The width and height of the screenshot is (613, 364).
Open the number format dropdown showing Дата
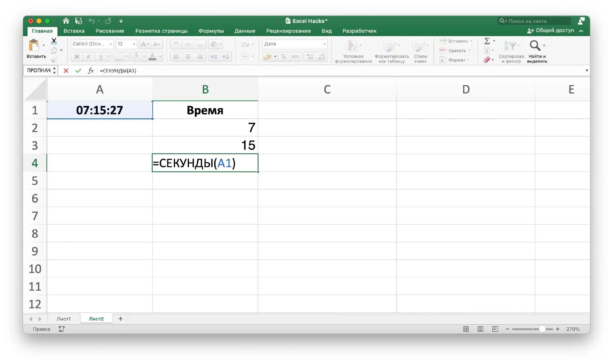[294, 44]
